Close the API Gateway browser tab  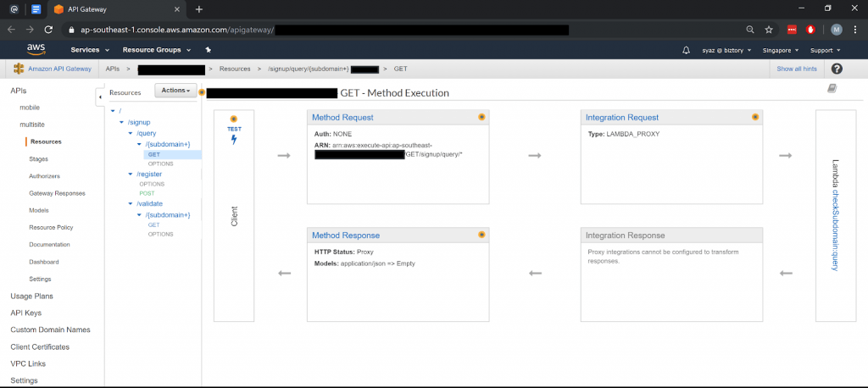(178, 9)
